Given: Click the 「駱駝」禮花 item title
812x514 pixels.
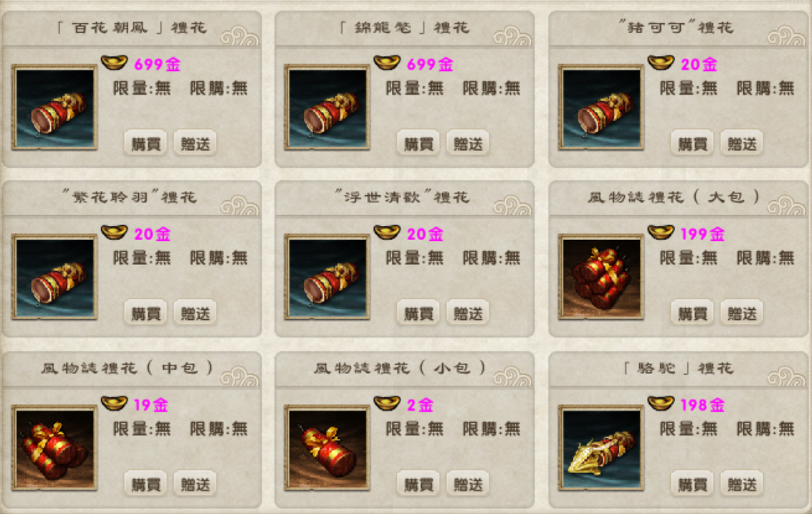Looking at the screenshot, I should (x=678, y=368).
